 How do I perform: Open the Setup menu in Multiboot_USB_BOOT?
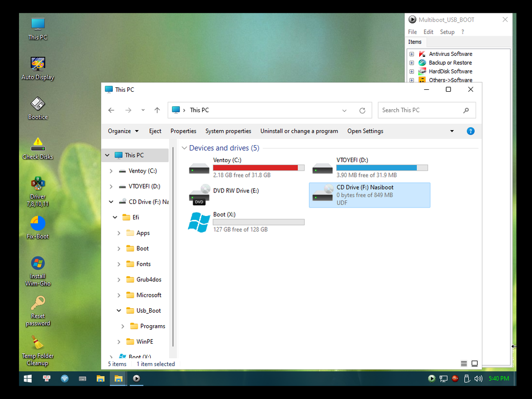(x=447, y=32)
